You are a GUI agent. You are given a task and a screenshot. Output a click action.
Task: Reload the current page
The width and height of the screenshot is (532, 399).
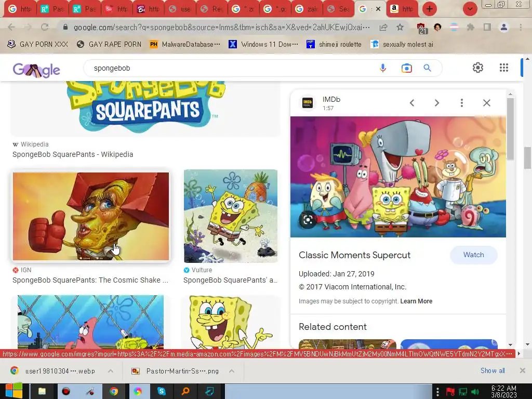tap(45, 27)
